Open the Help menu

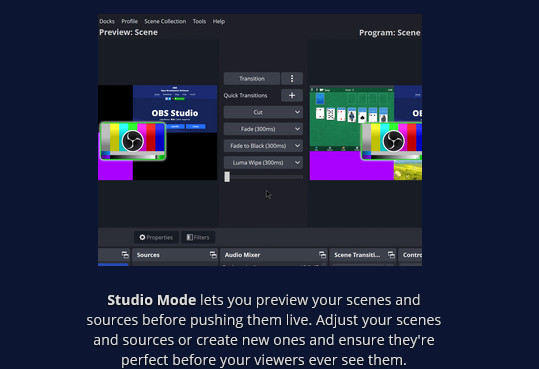click(219, 21)
